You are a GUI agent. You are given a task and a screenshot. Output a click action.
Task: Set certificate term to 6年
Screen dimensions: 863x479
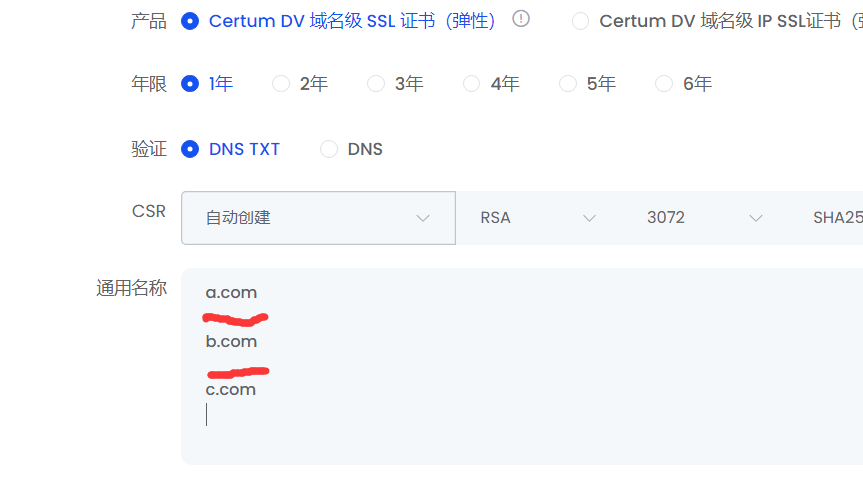pos(664,84)
